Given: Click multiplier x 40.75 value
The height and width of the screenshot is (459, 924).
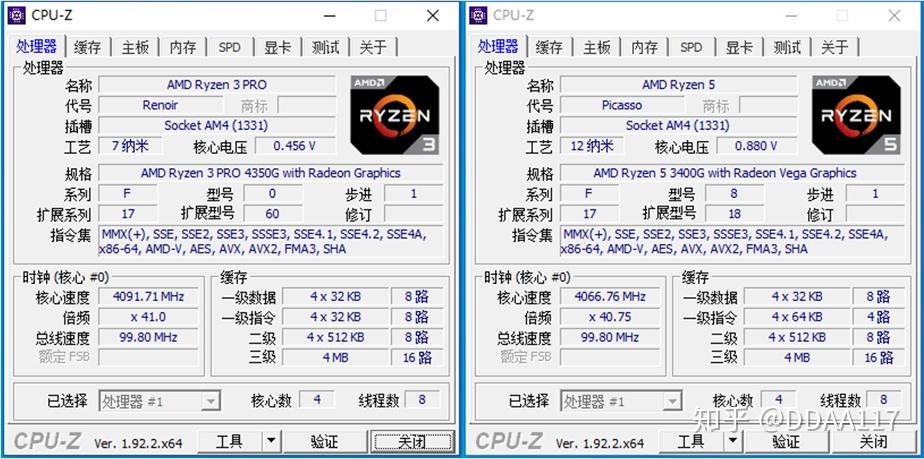Looking at the screenshot, I should (610, 317).
